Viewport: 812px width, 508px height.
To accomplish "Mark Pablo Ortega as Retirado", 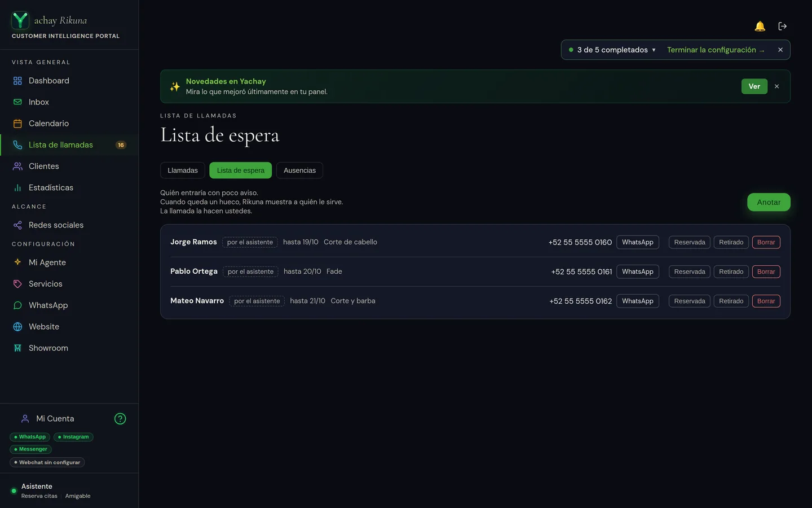I will click(x=731, y=271).
